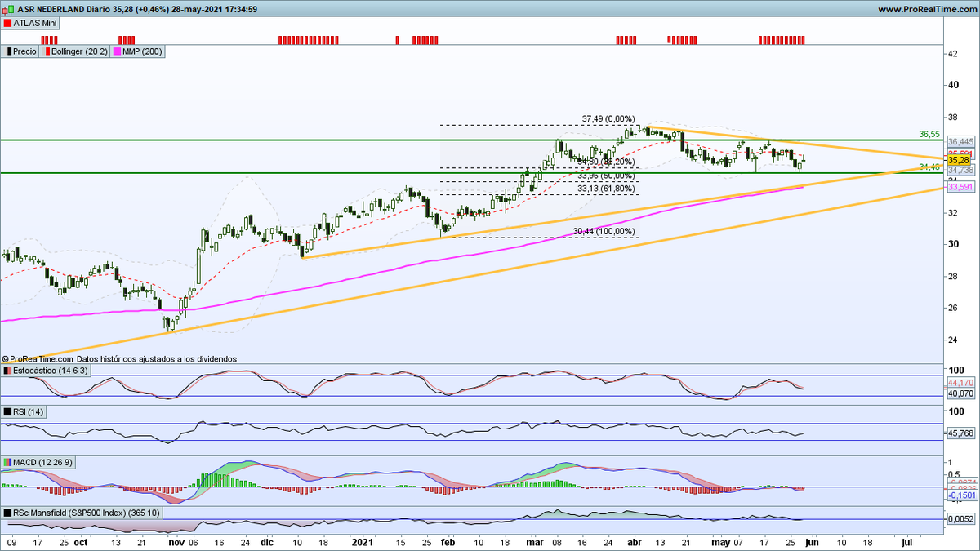
Task: Click the magenta MMP (200) legend square
Action: pos(117,51)
